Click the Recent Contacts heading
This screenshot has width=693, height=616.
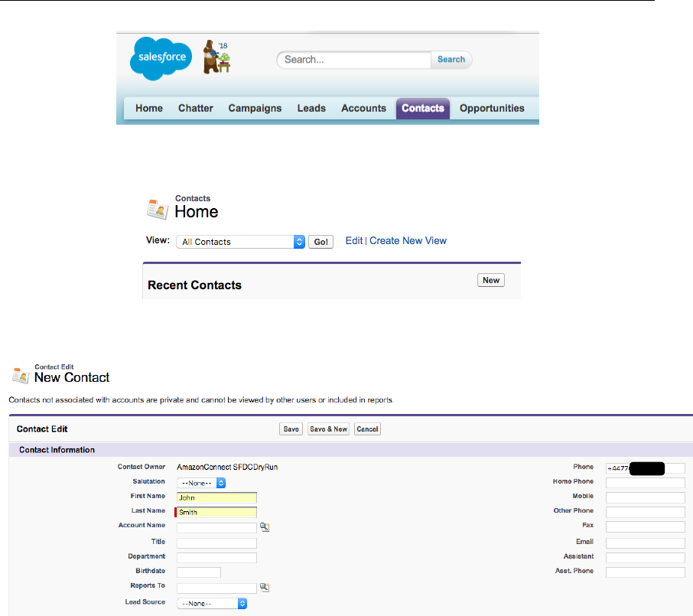[194, 285]
